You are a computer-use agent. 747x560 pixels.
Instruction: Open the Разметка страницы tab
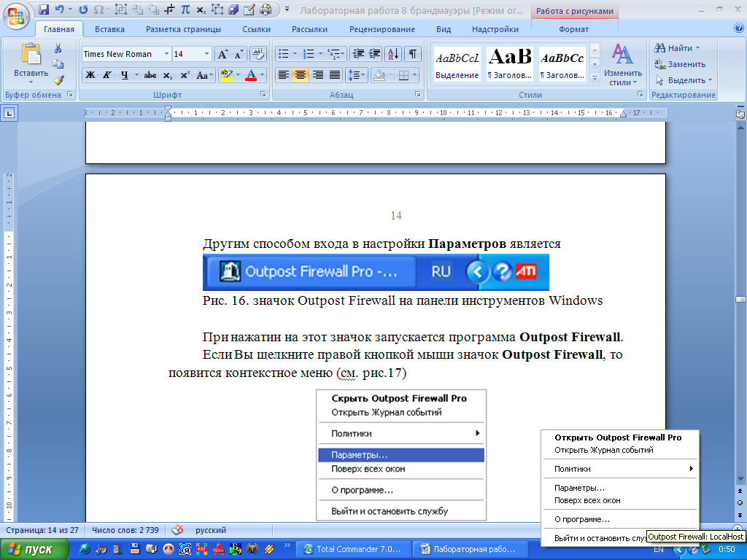pyautogui.click(x=183, y=29)
